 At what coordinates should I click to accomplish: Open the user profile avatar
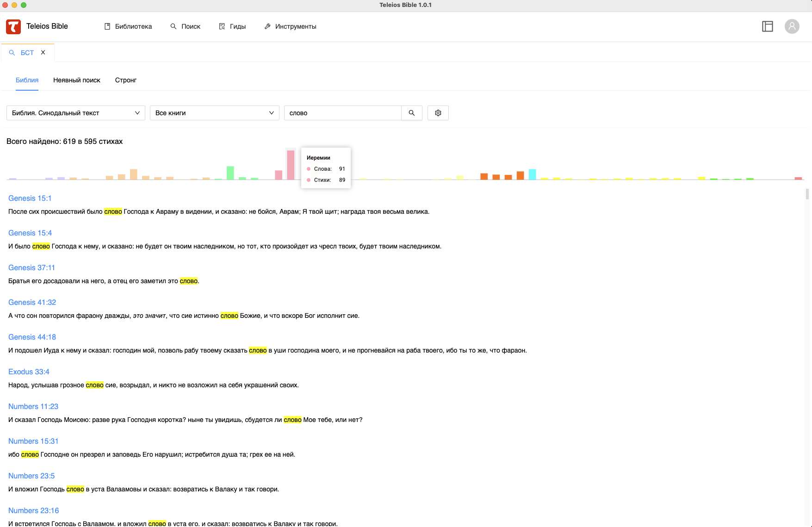pos(792,26)
